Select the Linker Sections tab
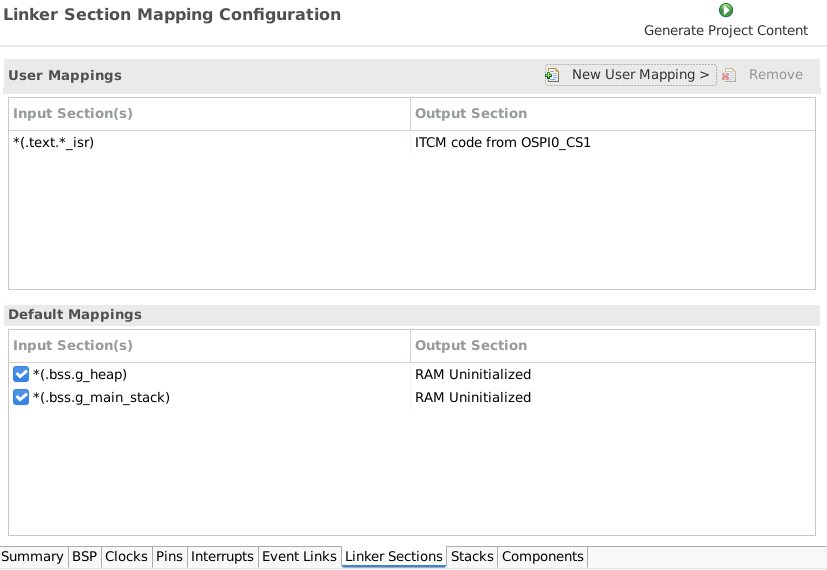 click(393, 557)
